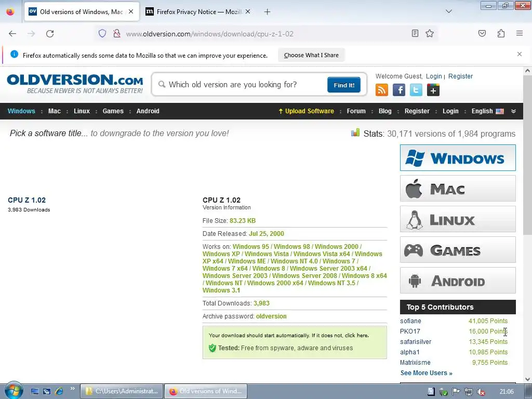Open Internet Explorer from taskbar quick launch
532x399 pixels.
pyautogui.click(x=59, y=391)
